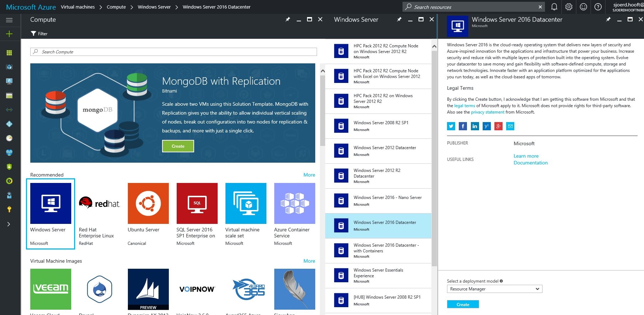Open the cube resources icon in sidebar

(x=9, y=67)
